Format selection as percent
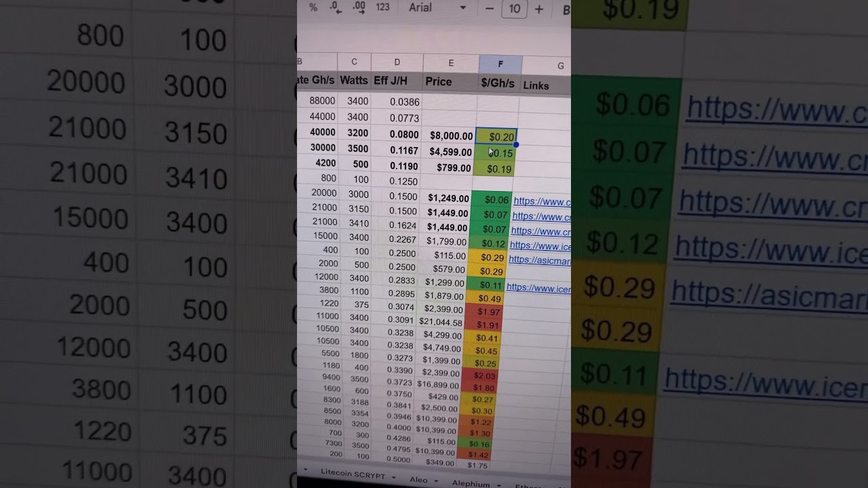Image resolution: width=868 pixels, height=488 pixels. [313, 7]
